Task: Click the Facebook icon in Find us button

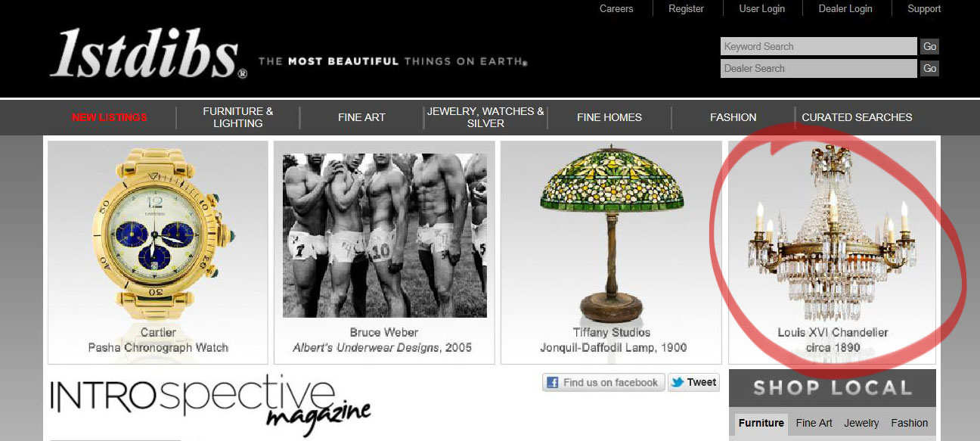Action: coord(552,383)
